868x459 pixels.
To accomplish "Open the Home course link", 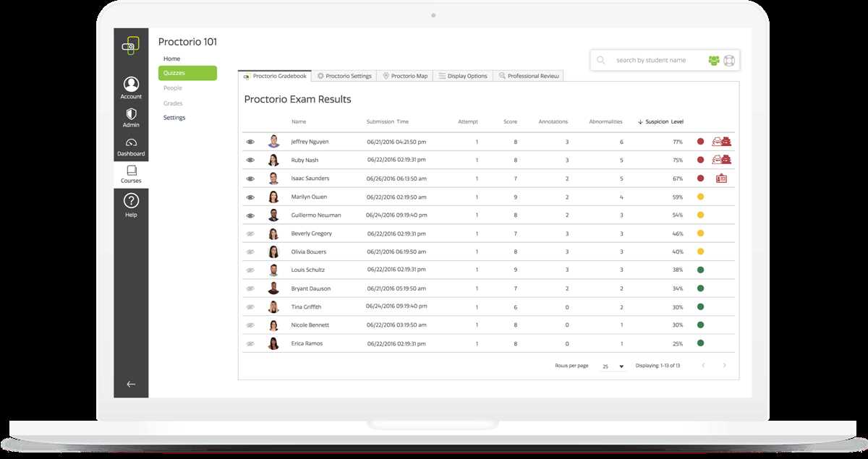I will click(x=171, y=59).
